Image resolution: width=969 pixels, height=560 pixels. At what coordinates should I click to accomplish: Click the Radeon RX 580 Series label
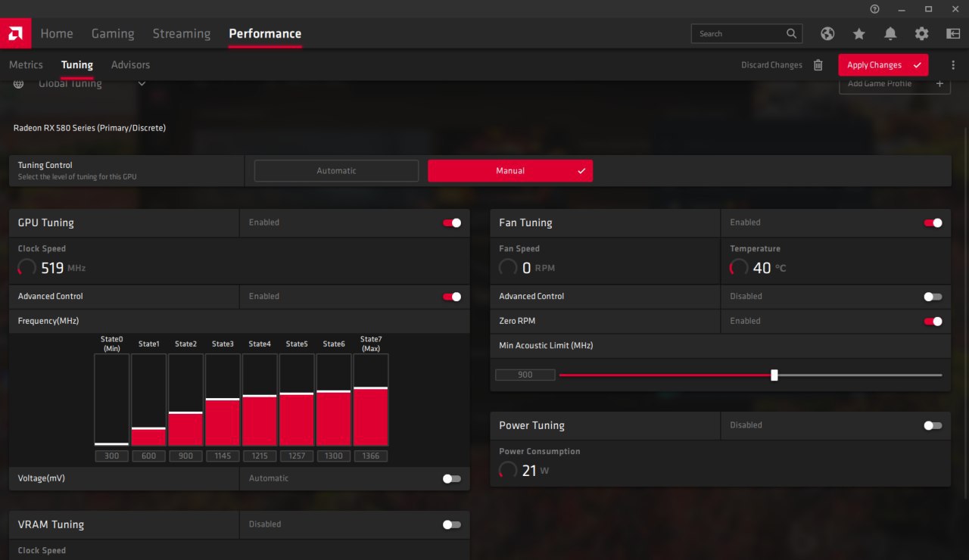pos(89,128)
